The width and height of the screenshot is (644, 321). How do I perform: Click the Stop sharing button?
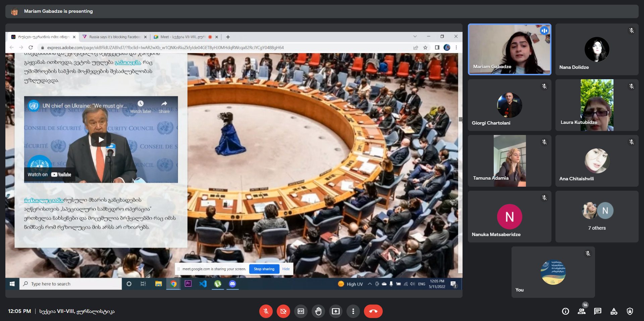coord(264,269)
